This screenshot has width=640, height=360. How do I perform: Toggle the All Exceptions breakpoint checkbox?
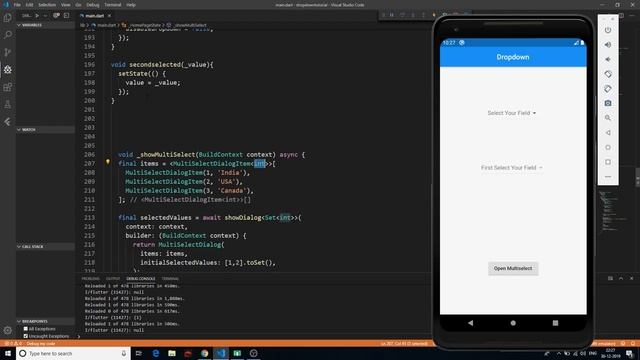(x=26, y=329)
